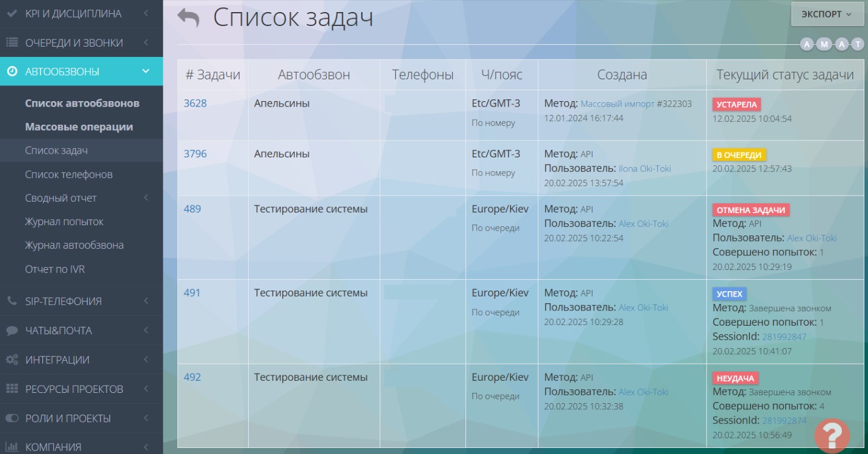This screenshot has width=868, height=454.
Task: Click the В ОЧЕРЕДИ status badge
Action: [739, 155]
